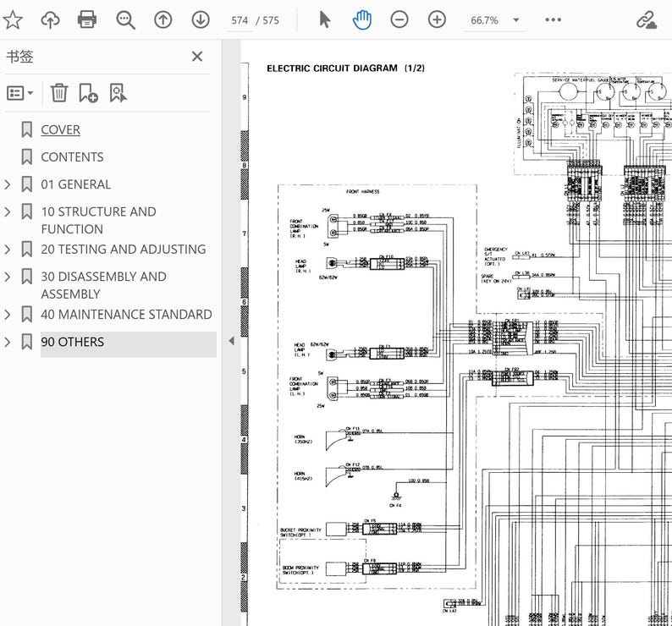Activate the arrow selection tool

[x=325, y=19]
